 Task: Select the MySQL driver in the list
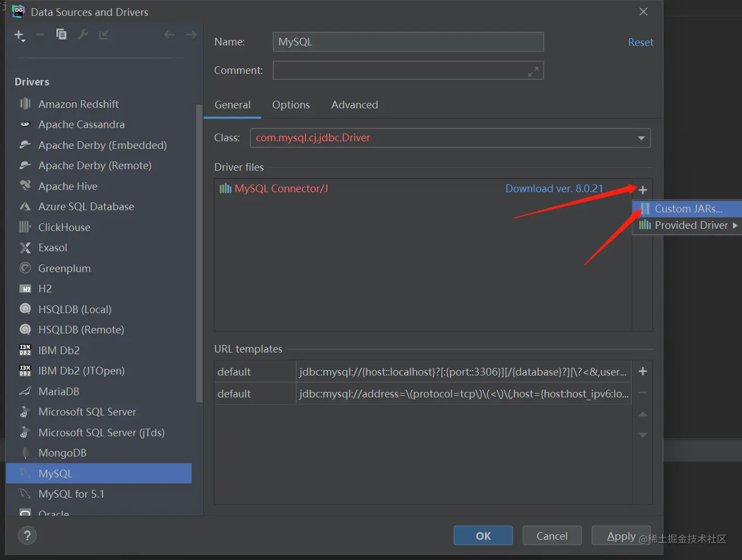pyautogui.click(x=99, y=474)
